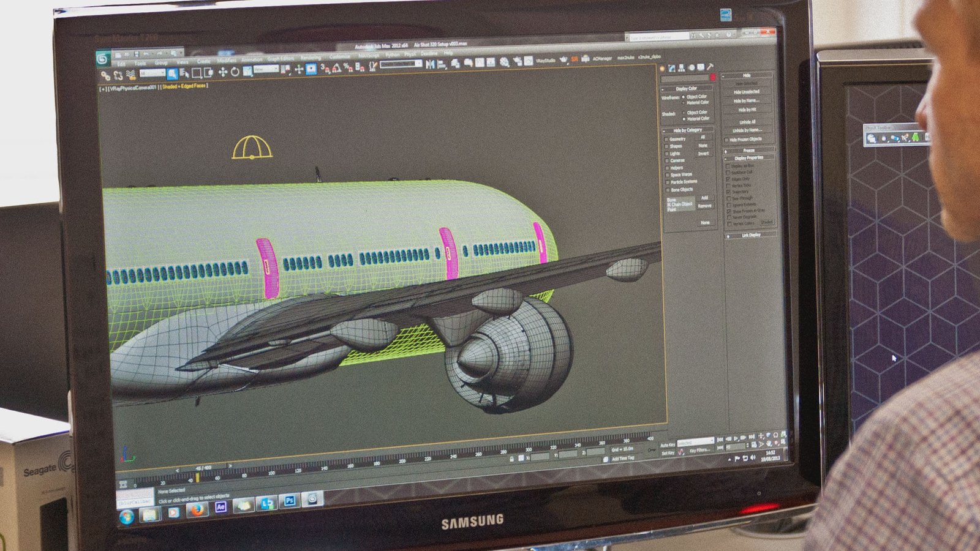
Task: Collapse the Hide by Category rollout
Action: pyautogui.click(x=687, y=130)
